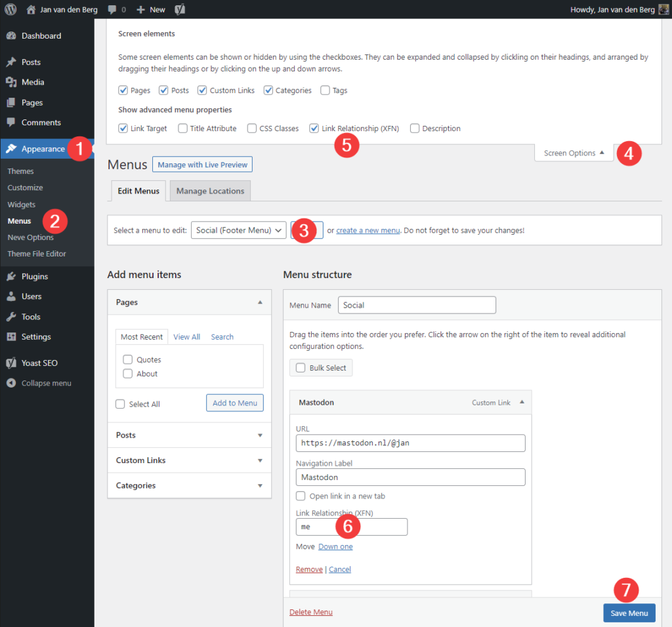The height and width of the screenshot is (627, 672).
Task: Click the Collapse menu icon
Action: click(11, 383)
